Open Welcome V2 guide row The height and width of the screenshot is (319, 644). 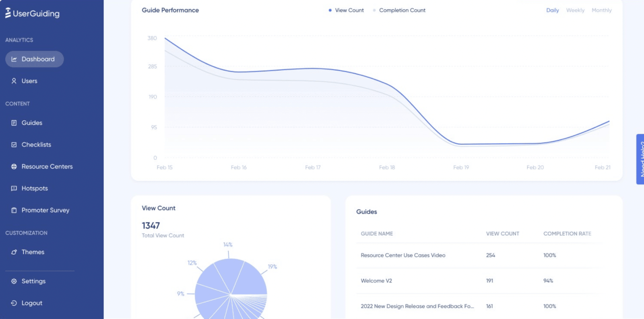376,281
